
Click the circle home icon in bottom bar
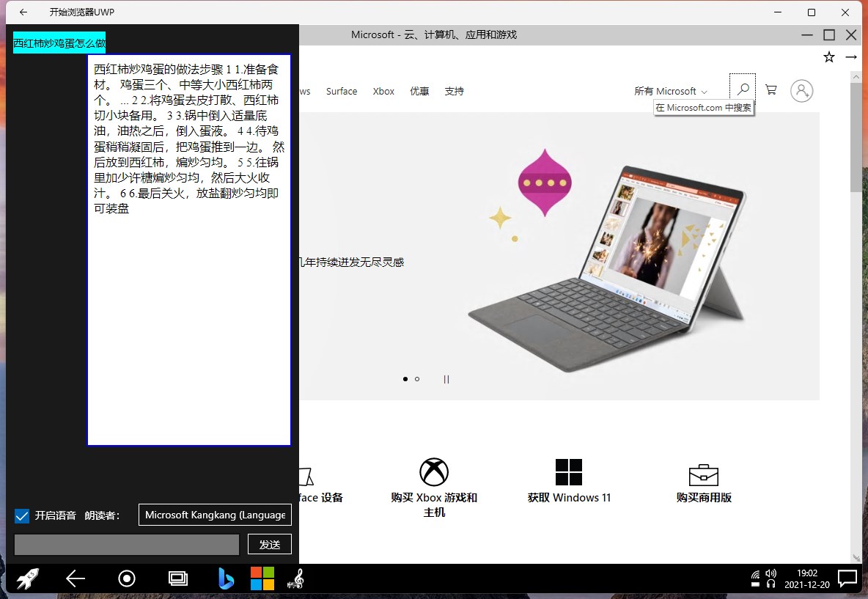point(127,579)
